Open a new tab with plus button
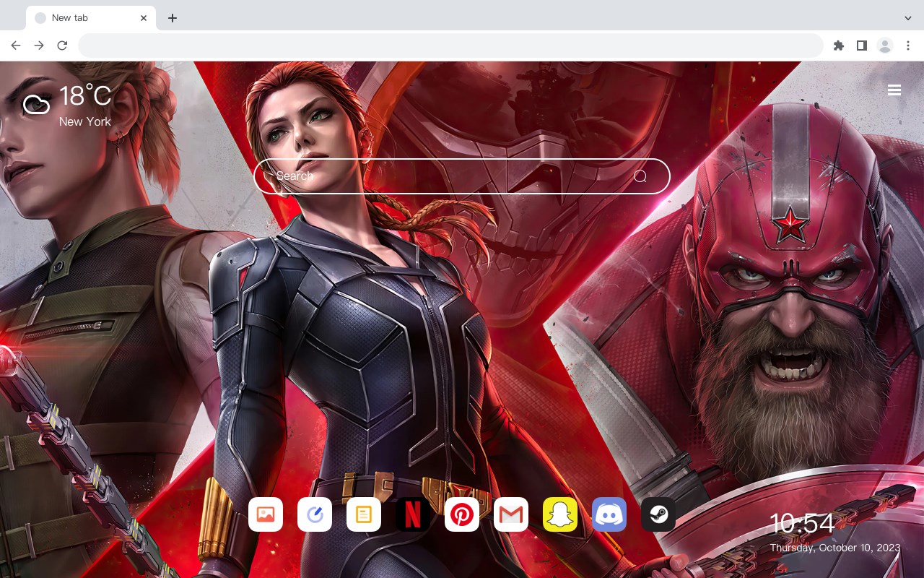Image resolution: width=924 pixels, height=578 pixels. (x=172, y=18)
